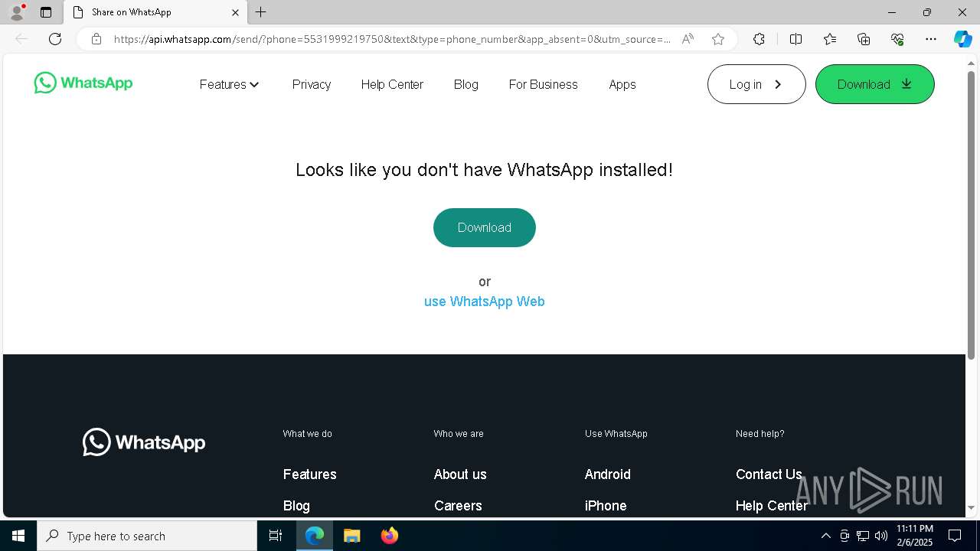Screen dimensions: 980x551
Task: Click the WhatsApp logo in header
Action: (x=83, y=83)
